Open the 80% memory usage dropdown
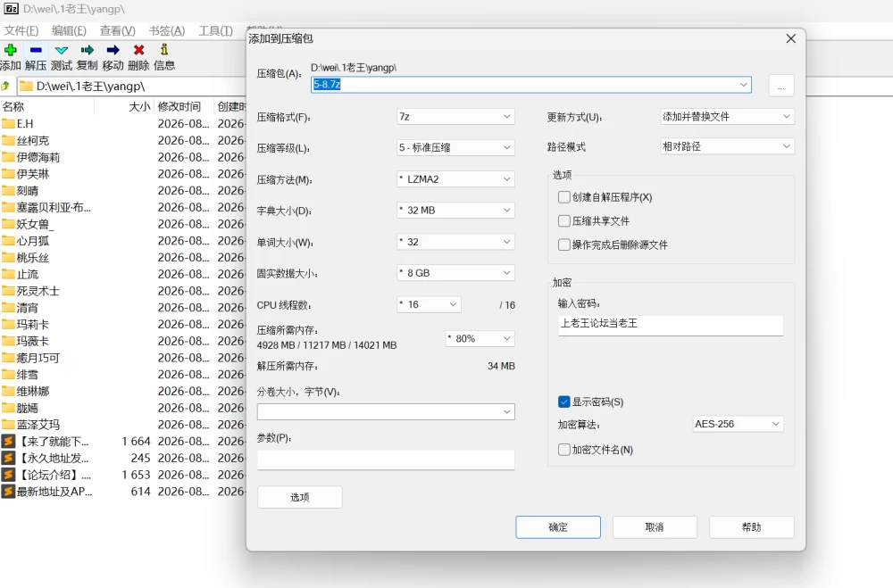Viewport: 893px width, 588px height. 480,338
